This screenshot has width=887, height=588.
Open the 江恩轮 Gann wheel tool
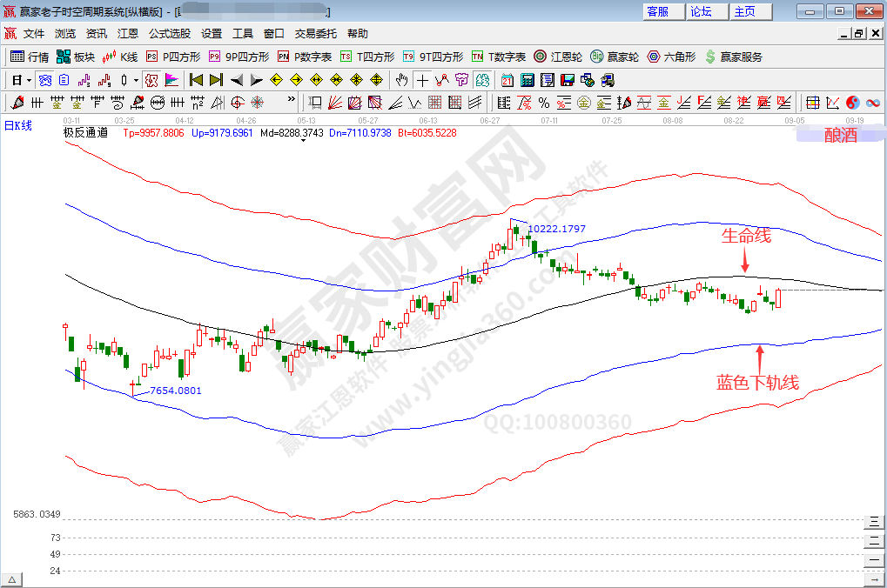tap(558, 57)
